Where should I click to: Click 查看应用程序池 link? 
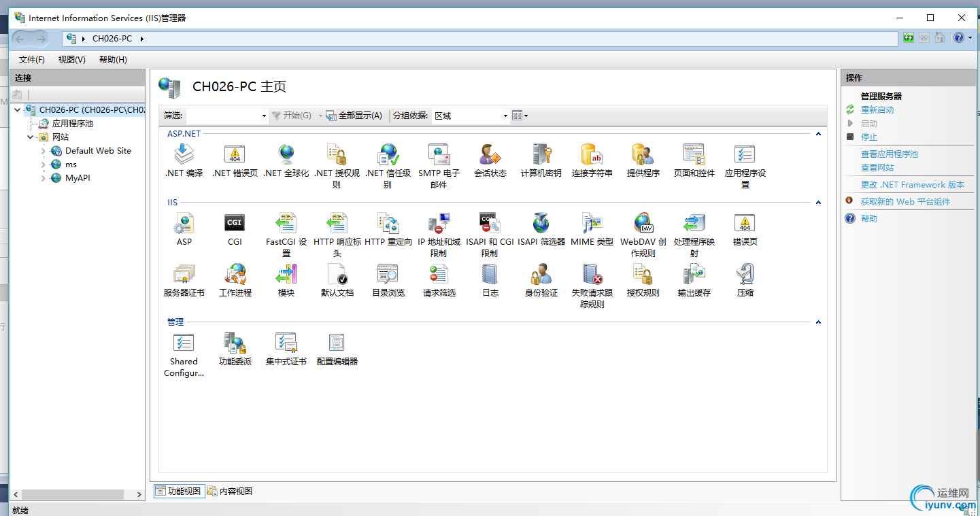(890, 154)
